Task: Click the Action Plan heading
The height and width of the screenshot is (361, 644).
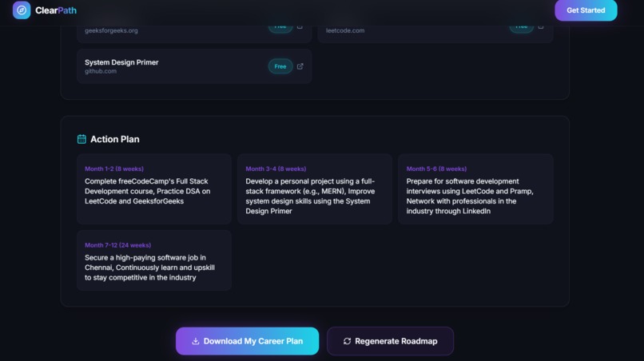Action: point(114,139)
